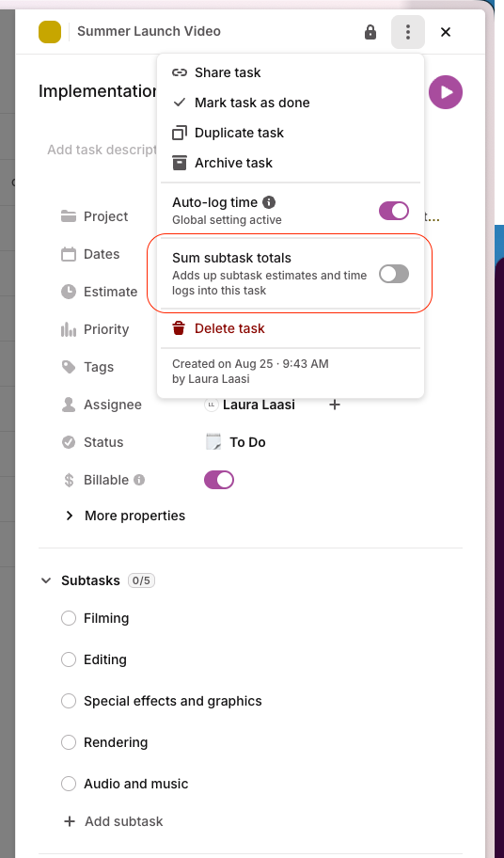
Task: Click the Created on Aug 25 text
Action: 250,363
